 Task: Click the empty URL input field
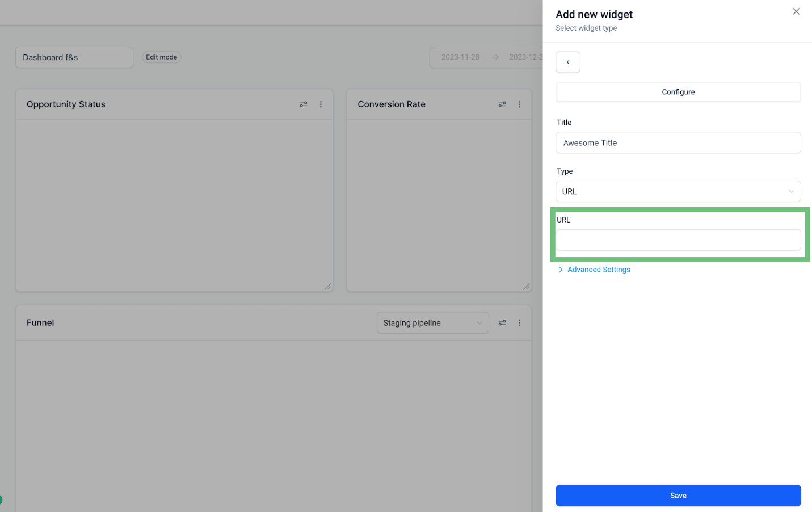point(678,240)
